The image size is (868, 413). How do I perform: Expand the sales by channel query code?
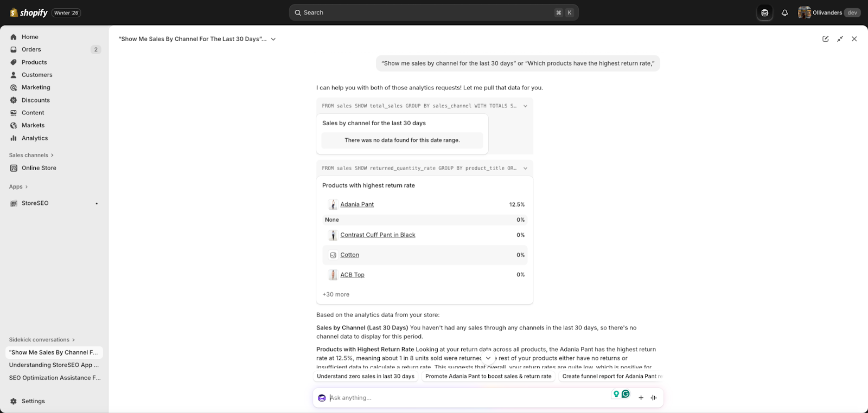525,106
